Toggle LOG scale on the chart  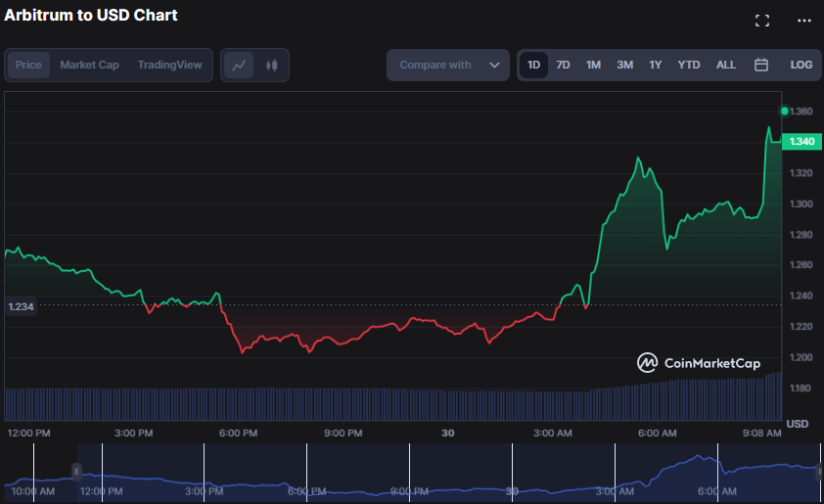[801, 66]
